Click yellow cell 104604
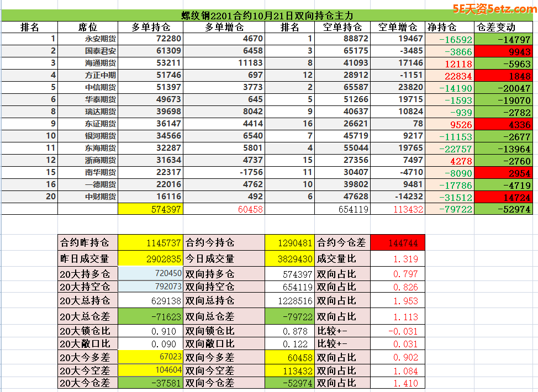538x392 pixels. pyautogui.click(x=151, y=370)
